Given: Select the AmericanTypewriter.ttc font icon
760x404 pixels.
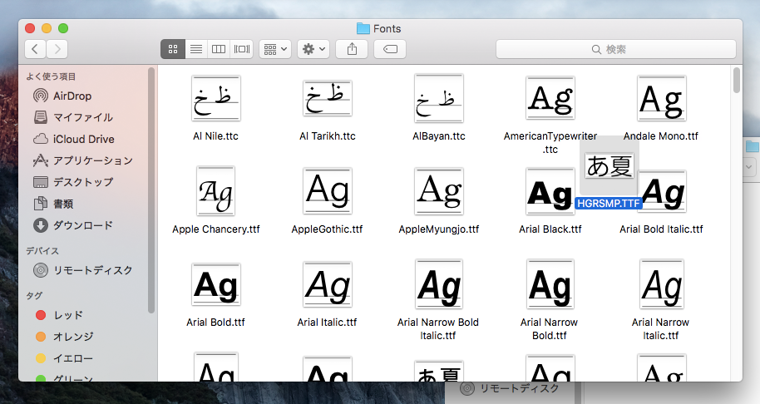Looking at the screenshot, I should (550, 98).
